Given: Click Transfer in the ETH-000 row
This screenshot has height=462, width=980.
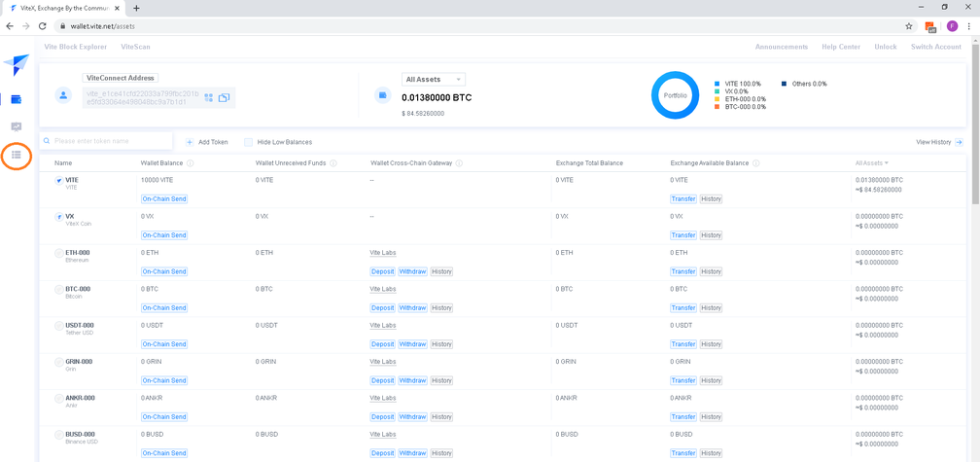Looking at the screenshot, I should click(683, 271).
